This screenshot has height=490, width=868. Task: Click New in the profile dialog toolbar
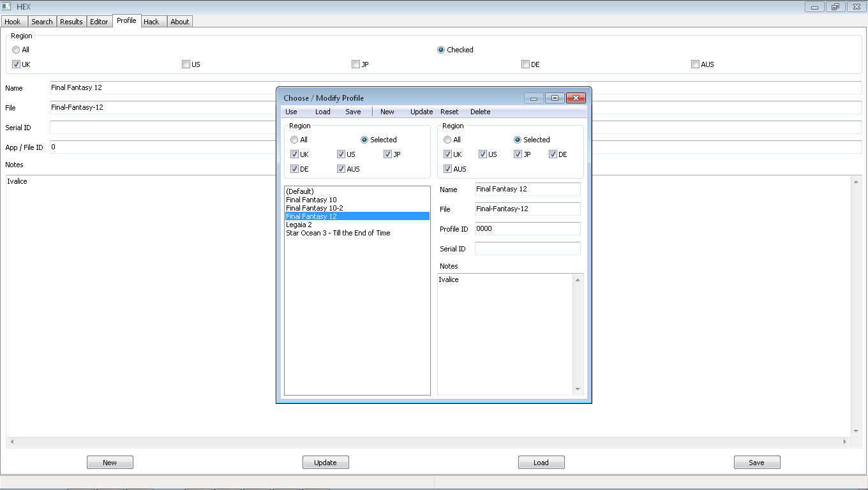pyautogui.click(x=387, y=112)
